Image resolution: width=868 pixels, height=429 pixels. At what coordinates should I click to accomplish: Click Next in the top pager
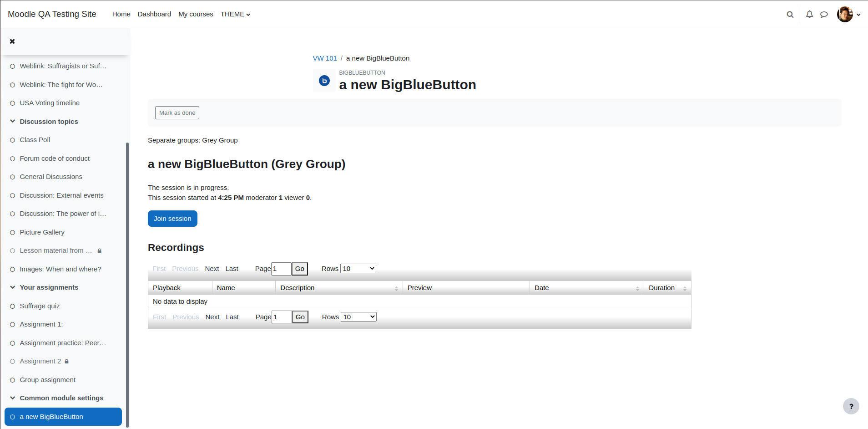(212, 269)
